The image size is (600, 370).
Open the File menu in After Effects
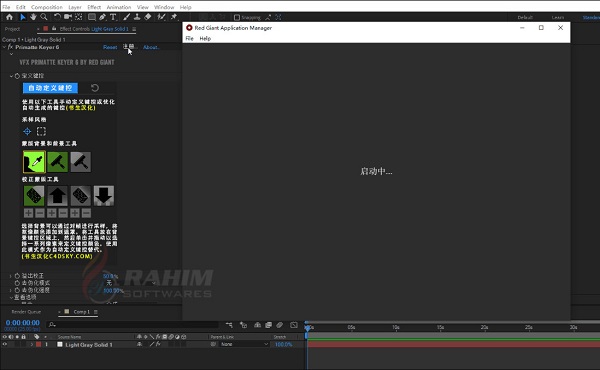[6, 7]
